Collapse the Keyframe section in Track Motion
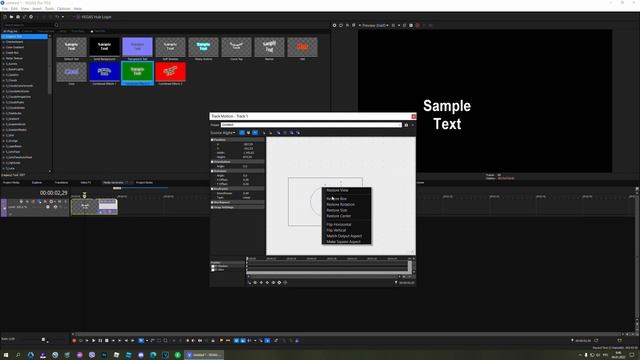This screenshot has height=360, width=640. pyautogui.click(x=213, y=189)
